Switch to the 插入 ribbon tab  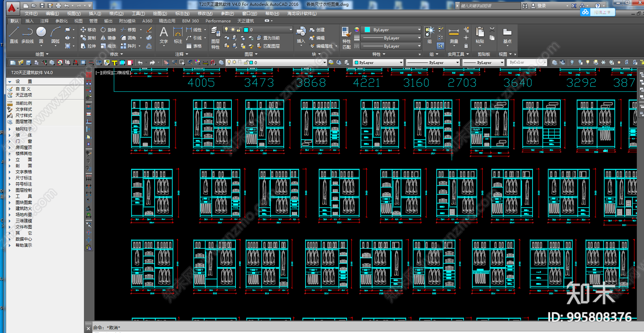click(29, 21)
